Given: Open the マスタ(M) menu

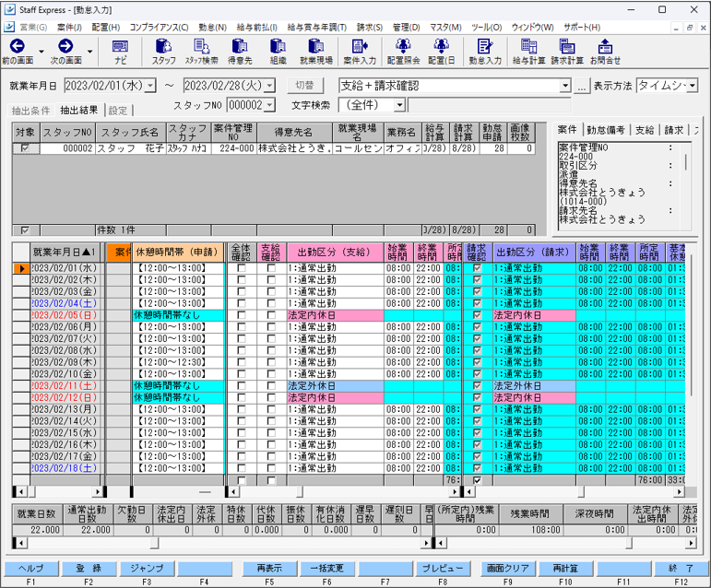Looking at the screenshot, I should click(x=445, y=27).
